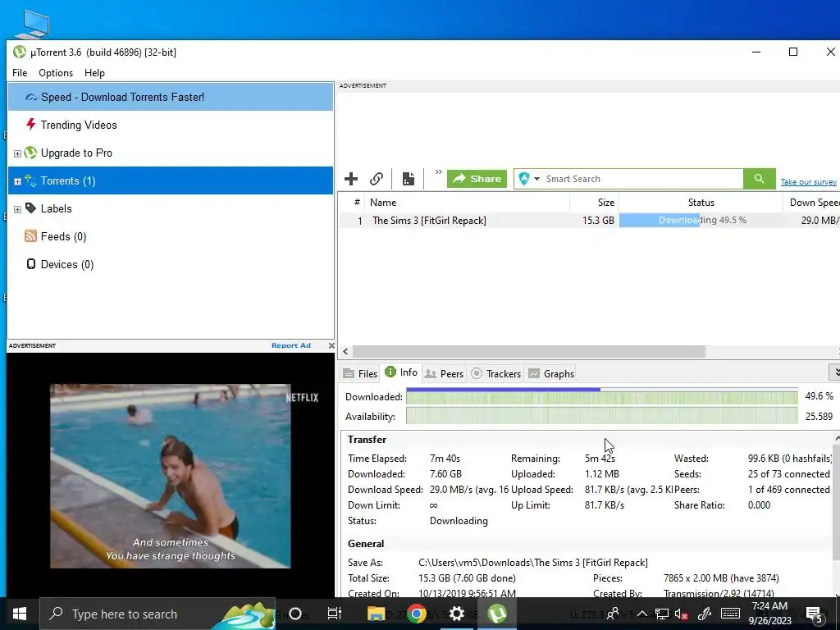
Task: Click the 15.3 GB size cell
Action: point(598,220)
